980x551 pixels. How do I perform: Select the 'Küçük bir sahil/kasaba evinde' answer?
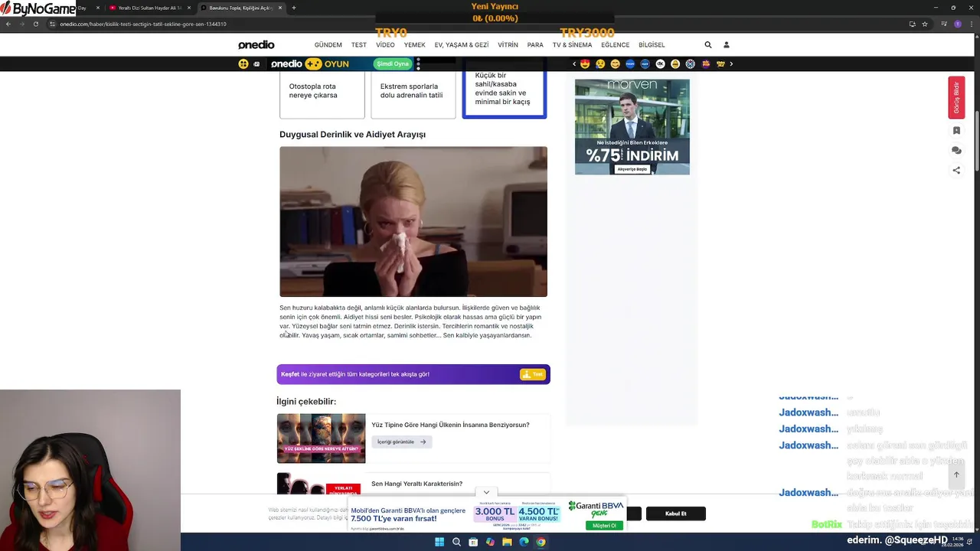point(505,94)
